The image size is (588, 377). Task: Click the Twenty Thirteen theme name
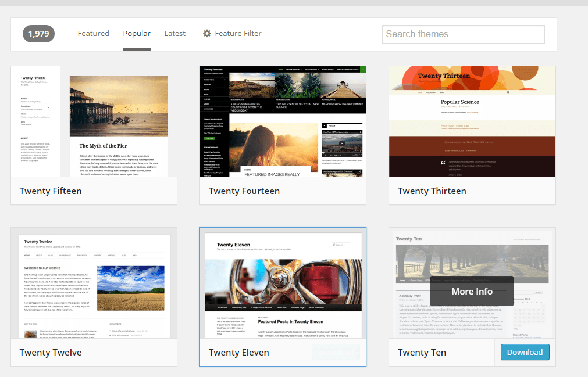click(432, 191)
